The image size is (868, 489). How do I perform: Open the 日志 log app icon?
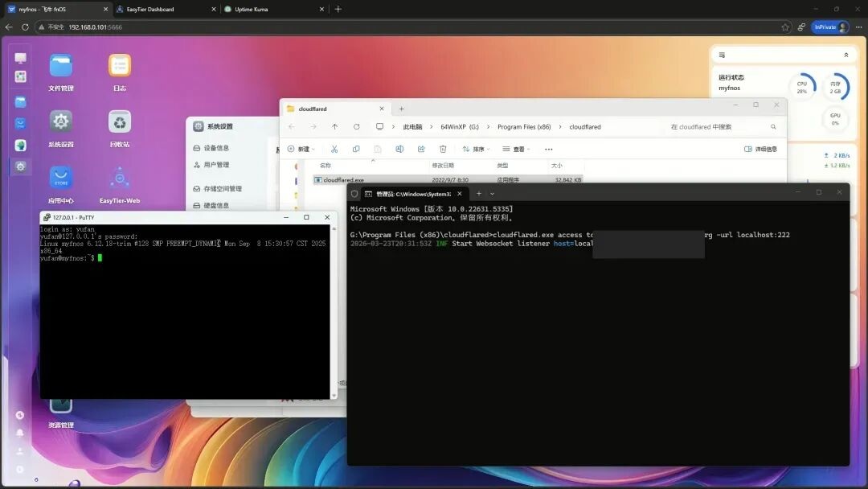119,66
